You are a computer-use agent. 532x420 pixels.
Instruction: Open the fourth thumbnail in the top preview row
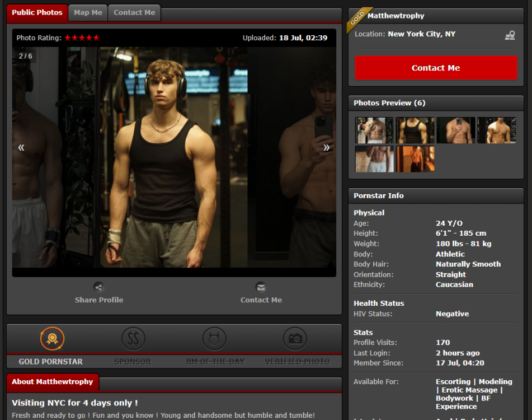click(497, 130)
